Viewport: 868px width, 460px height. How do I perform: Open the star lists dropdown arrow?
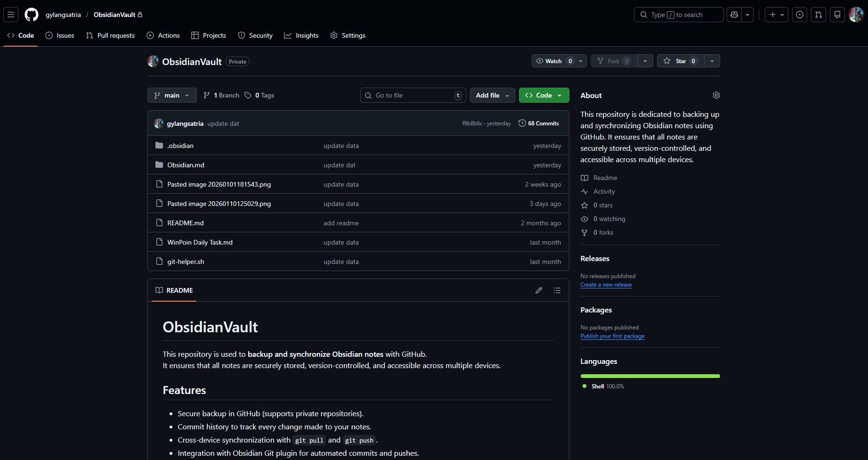(x=712, y=61)
